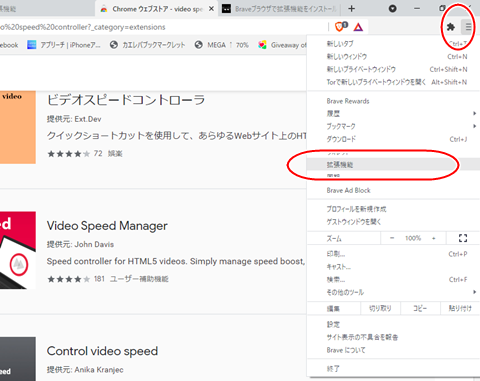Open the ビデオスピードコントローラ extension title

tap(126, 100)
